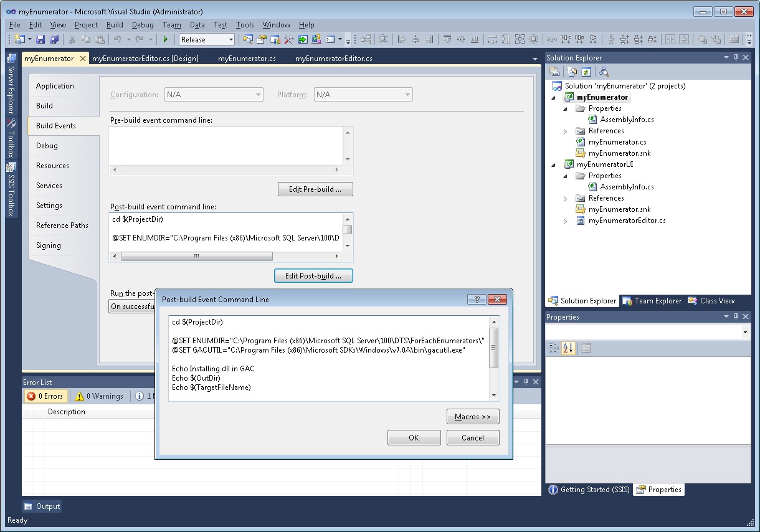Select the Reference Paths properties tab
The height and width of the screenshot is (532, 760).
(x=62, y=226)
